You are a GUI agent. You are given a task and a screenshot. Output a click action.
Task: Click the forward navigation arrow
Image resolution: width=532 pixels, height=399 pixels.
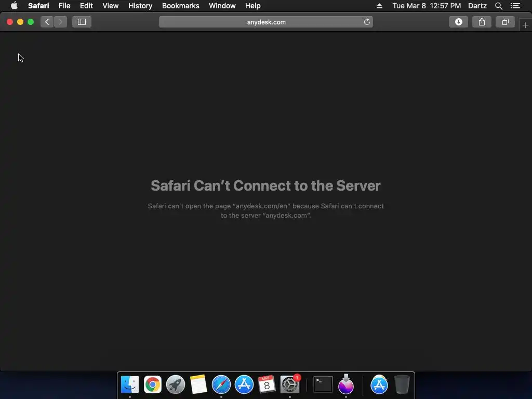click(60, 22)
